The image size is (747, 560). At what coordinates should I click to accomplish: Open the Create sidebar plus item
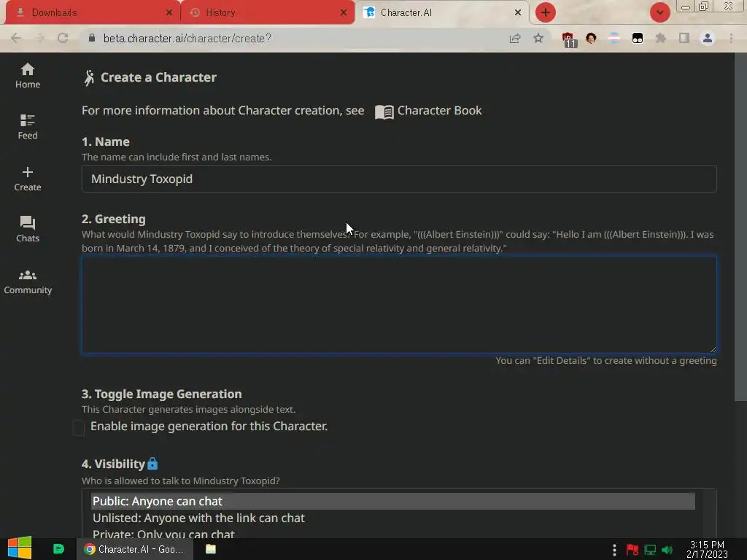pyautogui.click(x=28, y=179)
